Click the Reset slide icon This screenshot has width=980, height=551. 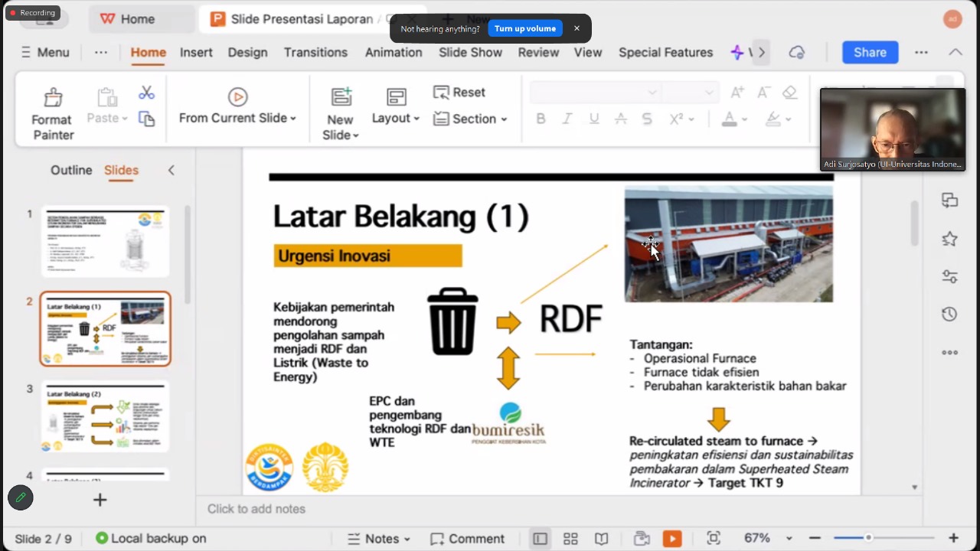pos(459,92)
